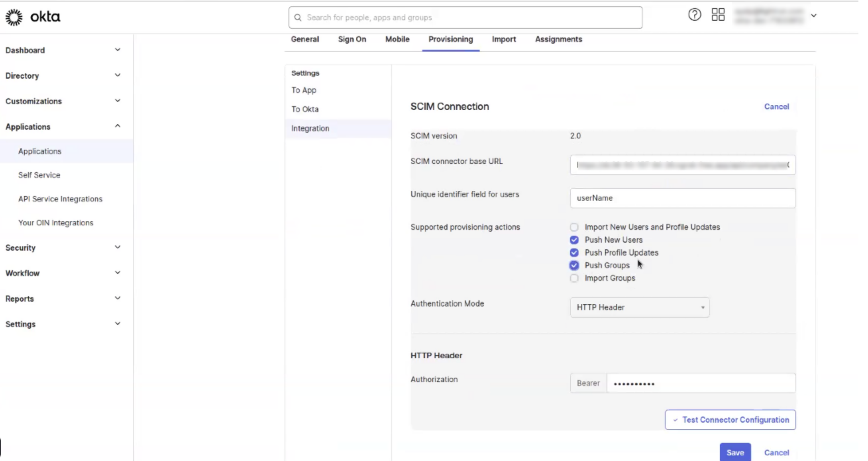This screenshot has height=461, width=868.
Task: Focus the Unique identifier field input
Action: coord(682,198)
